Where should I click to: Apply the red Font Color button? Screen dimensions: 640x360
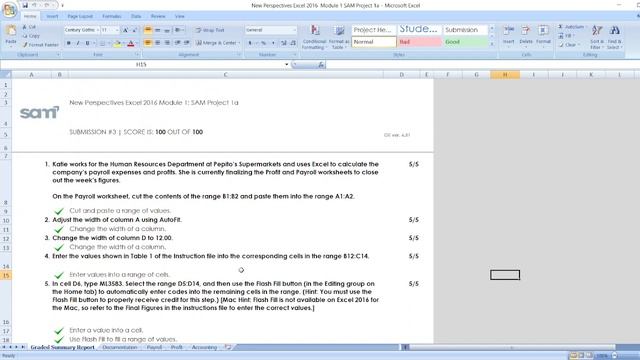131,43
